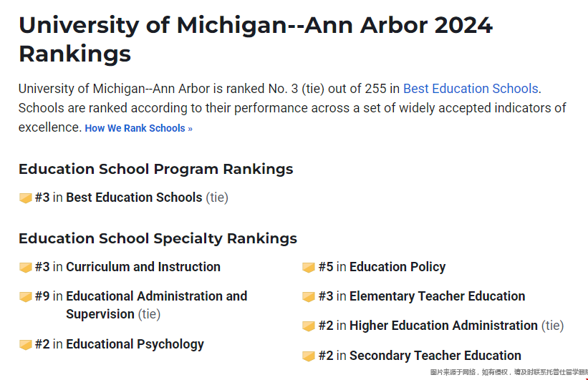The width and height of the screenshot is (588, 380).
Task: Open the Education Policy specialty ranking
Action: tap(397, 267)
